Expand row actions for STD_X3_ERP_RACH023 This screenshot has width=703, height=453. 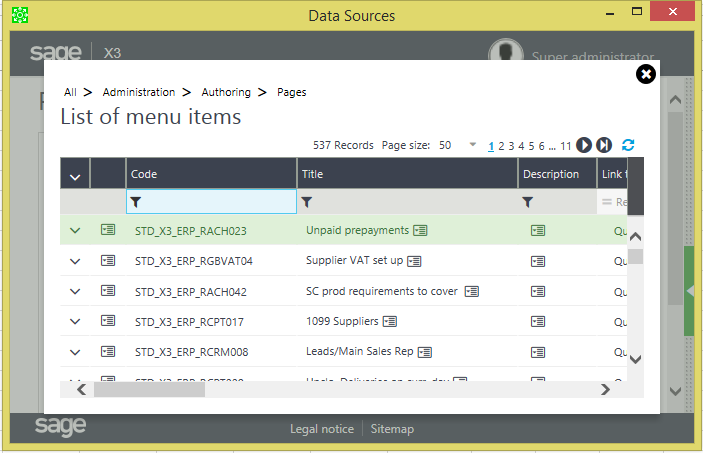(75, 231)
